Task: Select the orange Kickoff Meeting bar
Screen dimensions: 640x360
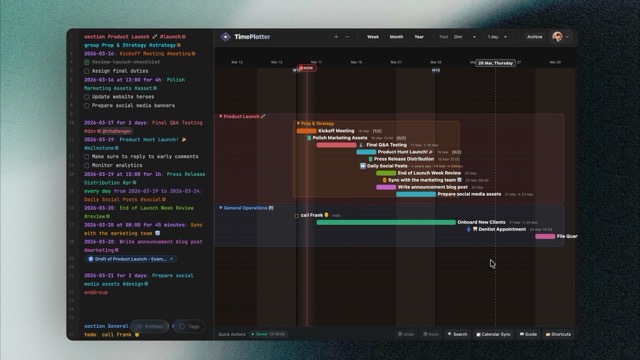Action: point(307,131)
